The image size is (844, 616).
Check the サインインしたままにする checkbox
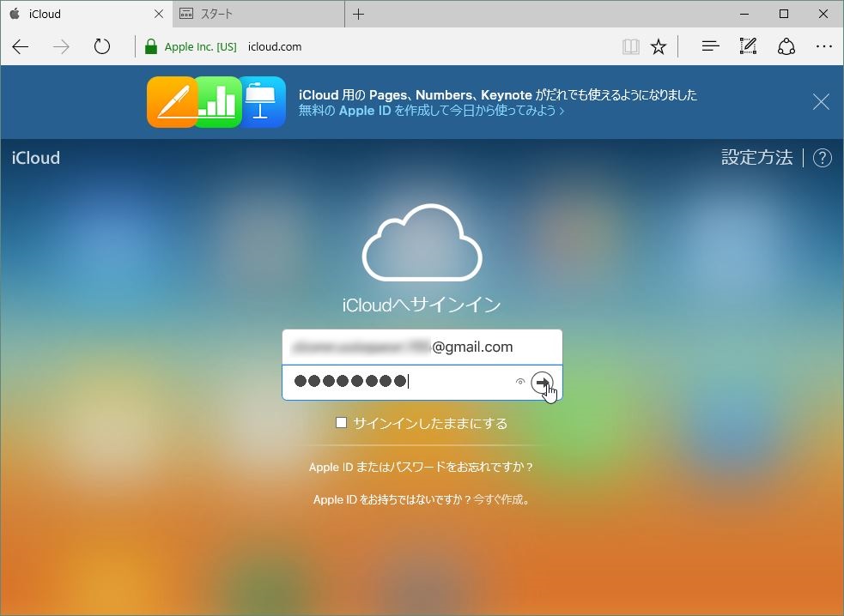coord(341,423)
